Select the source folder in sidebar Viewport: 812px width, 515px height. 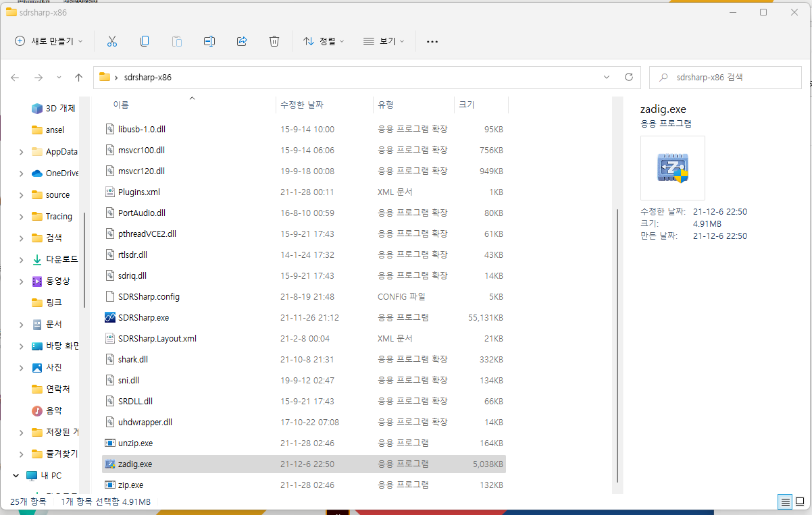pyautogui.click(x=57, y=195)
